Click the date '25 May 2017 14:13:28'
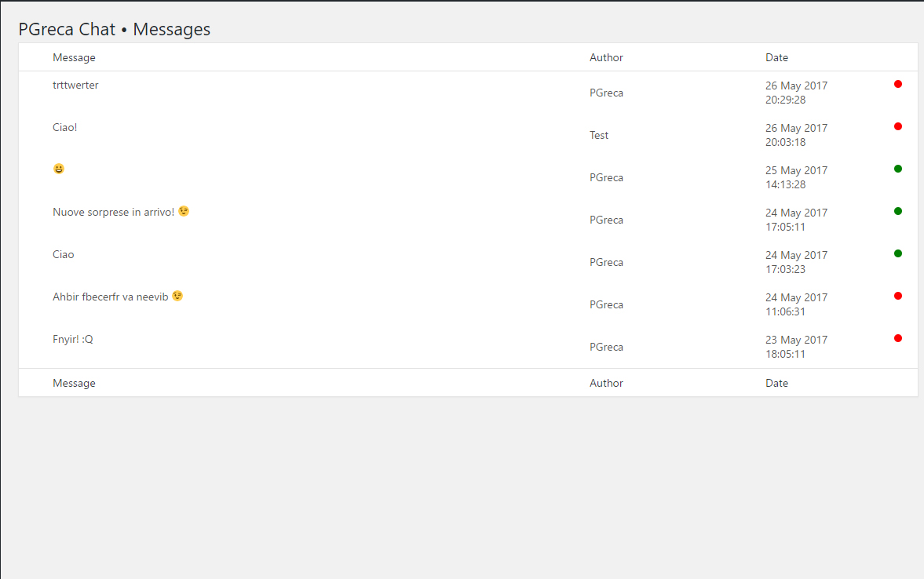Screen dimensions: 924x579 click(x=796, y=178)
